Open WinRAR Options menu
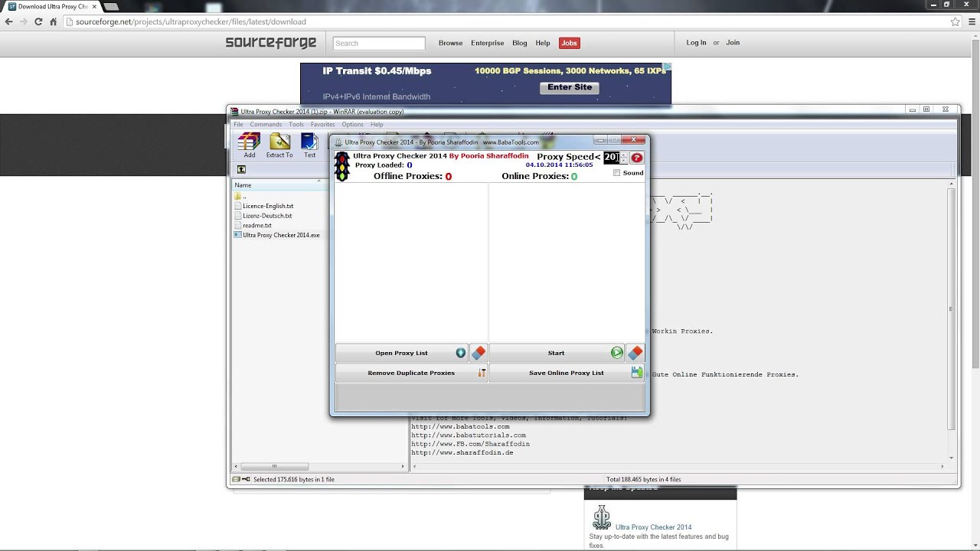This screenshot has width=980, height=551. [x=352, y=124]
